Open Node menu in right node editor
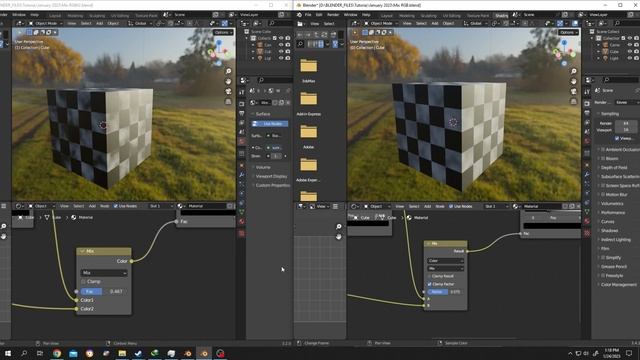 click(x=440, y=207)
